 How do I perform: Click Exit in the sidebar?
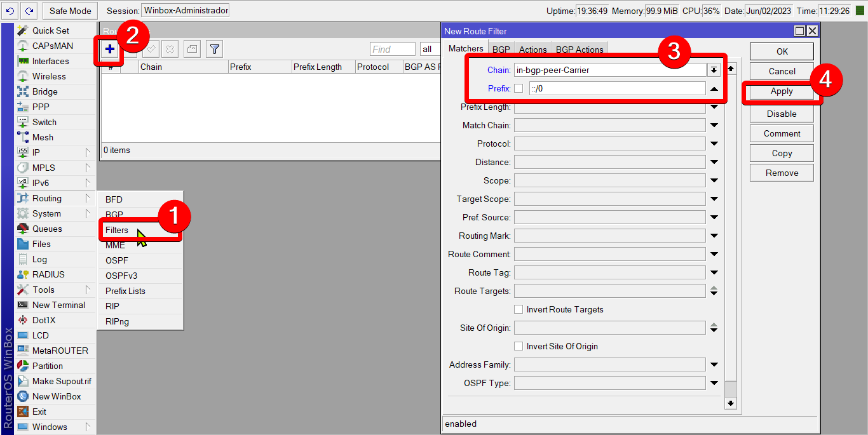(x=55, y=412)
